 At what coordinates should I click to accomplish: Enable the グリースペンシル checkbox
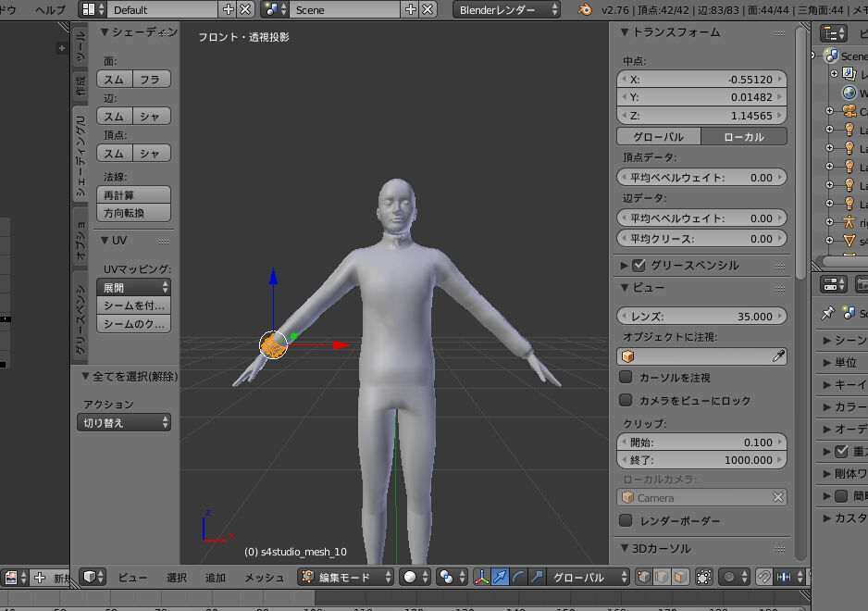point(639,266)
